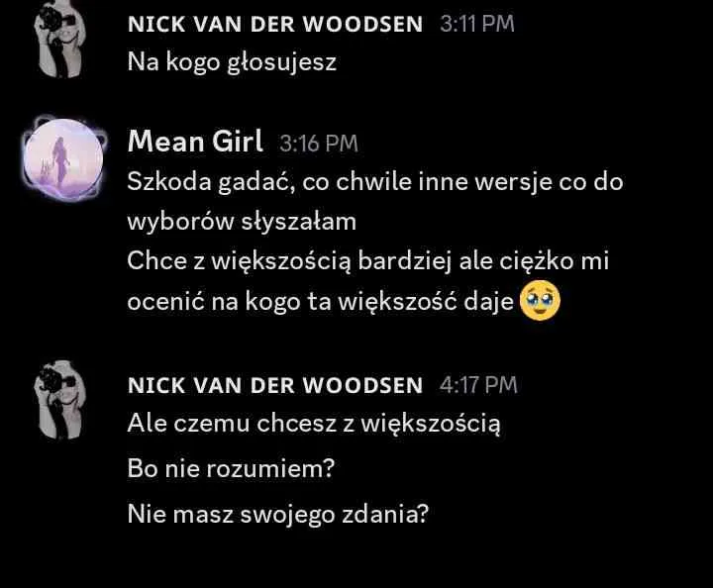Image resolution: width=713 pixels, height=588 pixels.
Task: Select the Mean Girl username
Action: click(x=195, y=141)
